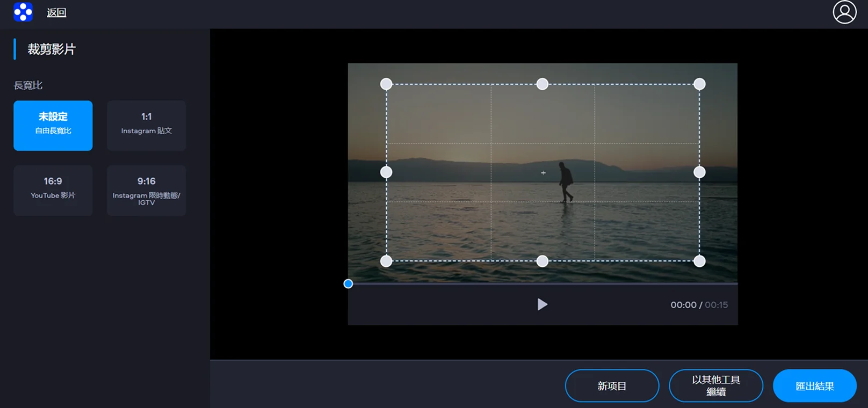This screenshot has width=868, height=408.
Task: Go back using the 返回 link
Action: click(56, 13)
